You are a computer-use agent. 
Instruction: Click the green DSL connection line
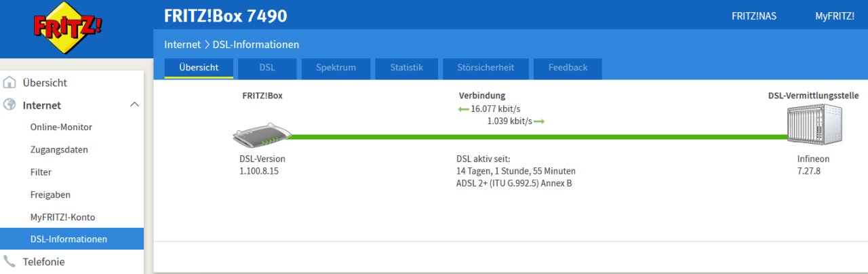click(x=539, y=137)
